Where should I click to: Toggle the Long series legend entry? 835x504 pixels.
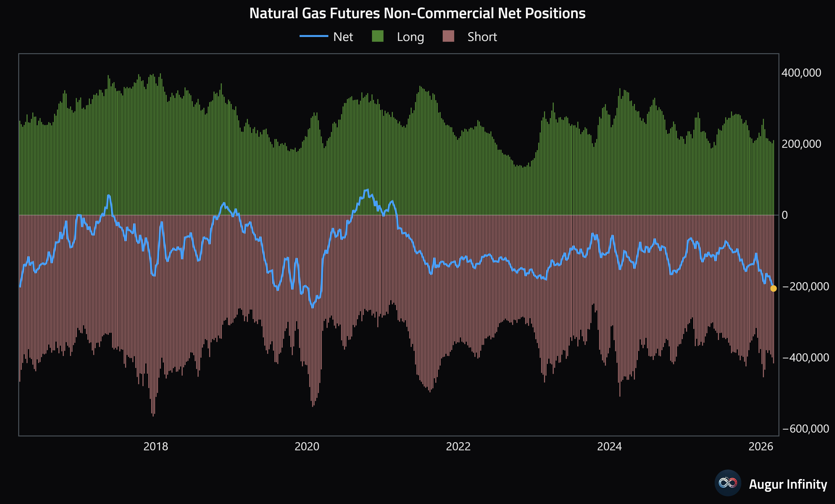click(x=410, y=37)
